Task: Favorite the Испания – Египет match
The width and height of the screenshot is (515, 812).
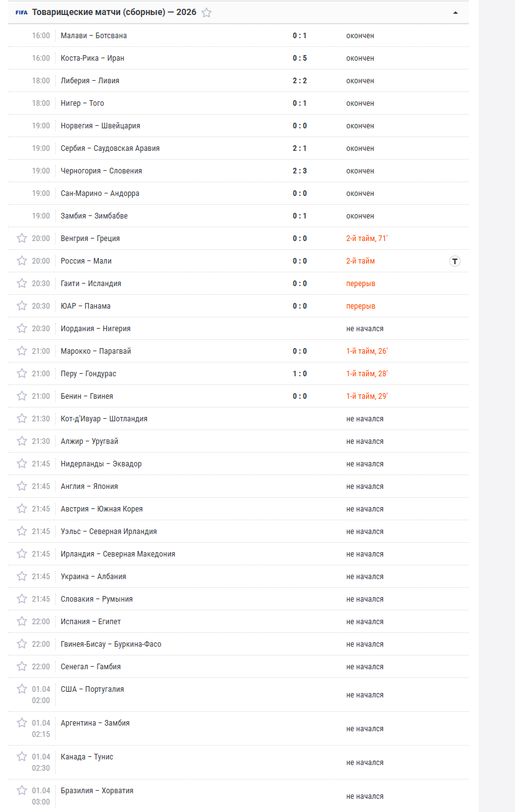Action: tap(22, 622)
